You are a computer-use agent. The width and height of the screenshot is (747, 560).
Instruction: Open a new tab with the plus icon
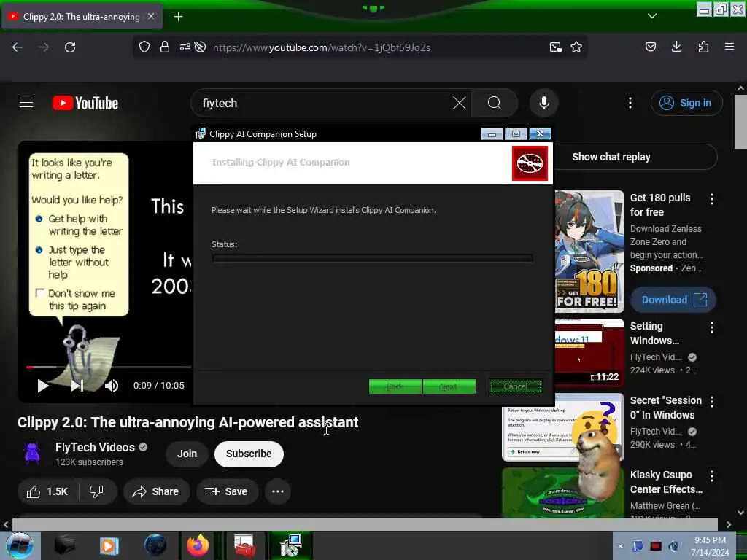(178, 17)
